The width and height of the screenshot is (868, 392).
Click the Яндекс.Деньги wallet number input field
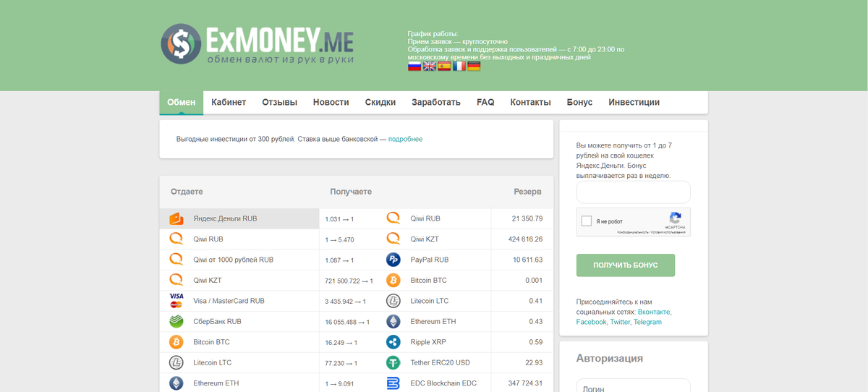(634, 192)
